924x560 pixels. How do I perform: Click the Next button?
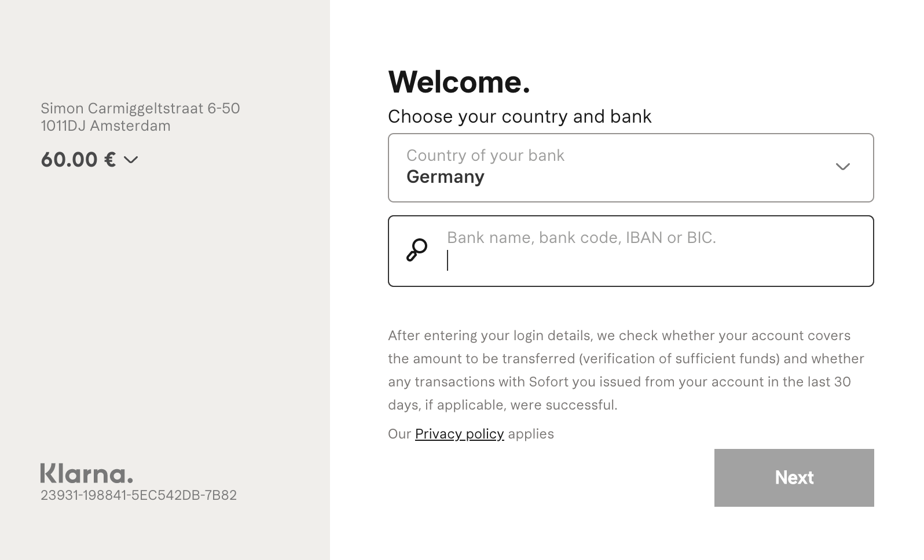click(794, 478)
